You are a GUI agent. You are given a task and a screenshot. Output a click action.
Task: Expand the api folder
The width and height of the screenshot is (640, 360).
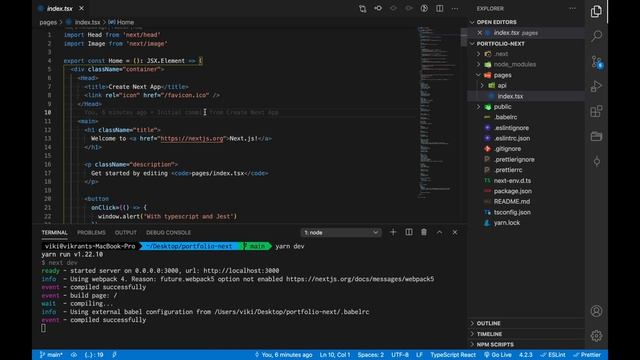click(x=482, y=86)
